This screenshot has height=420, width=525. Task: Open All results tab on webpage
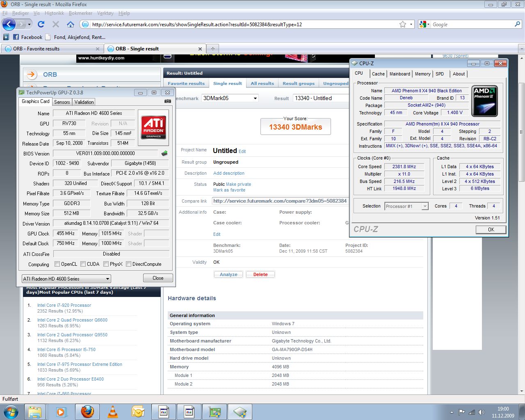tap(262, 83)
